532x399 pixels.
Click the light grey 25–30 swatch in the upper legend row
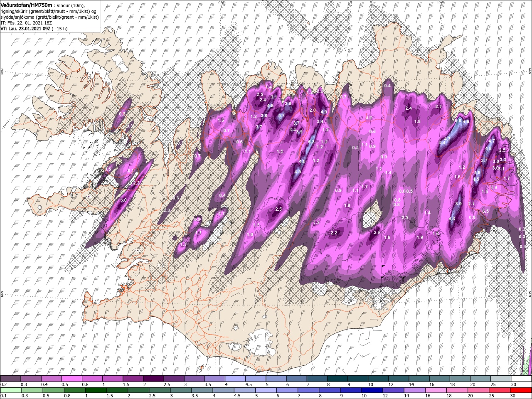501,379
